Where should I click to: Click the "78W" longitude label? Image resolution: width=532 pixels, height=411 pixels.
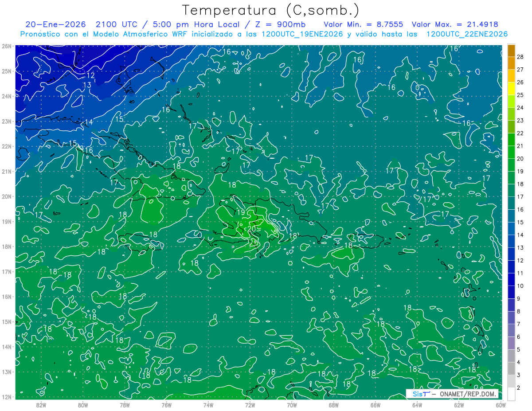(125, 405)
